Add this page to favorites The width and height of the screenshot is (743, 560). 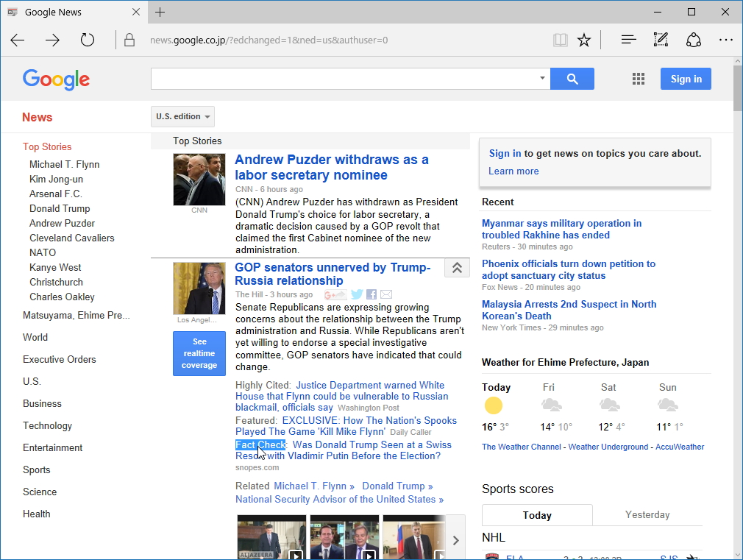(x=583, y=39)
